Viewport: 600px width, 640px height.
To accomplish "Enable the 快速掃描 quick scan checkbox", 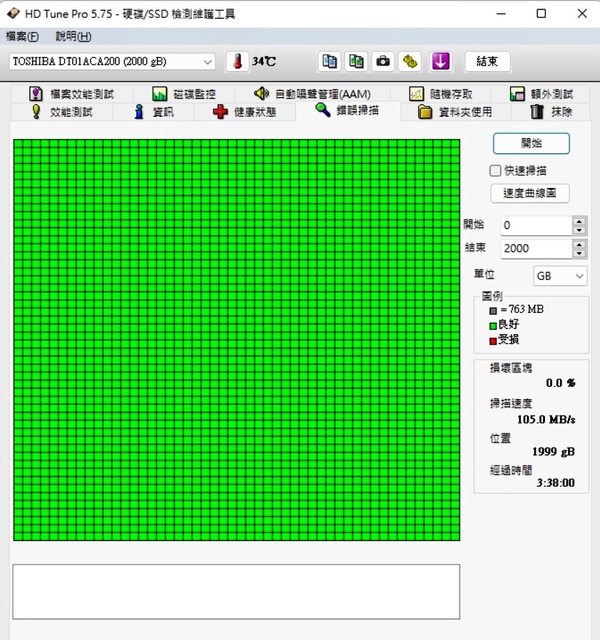I will point(495,170).
